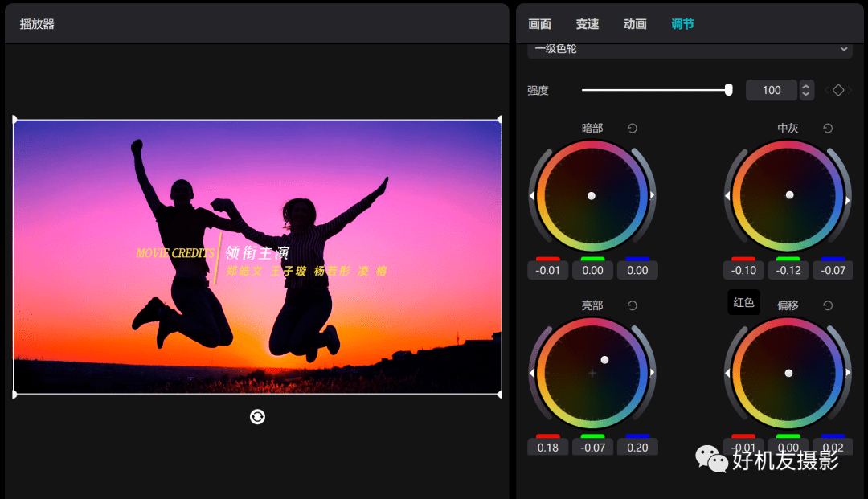Click the 强度 value field showing 100
The height and width of the screenshot is (499, 868).
772,90
